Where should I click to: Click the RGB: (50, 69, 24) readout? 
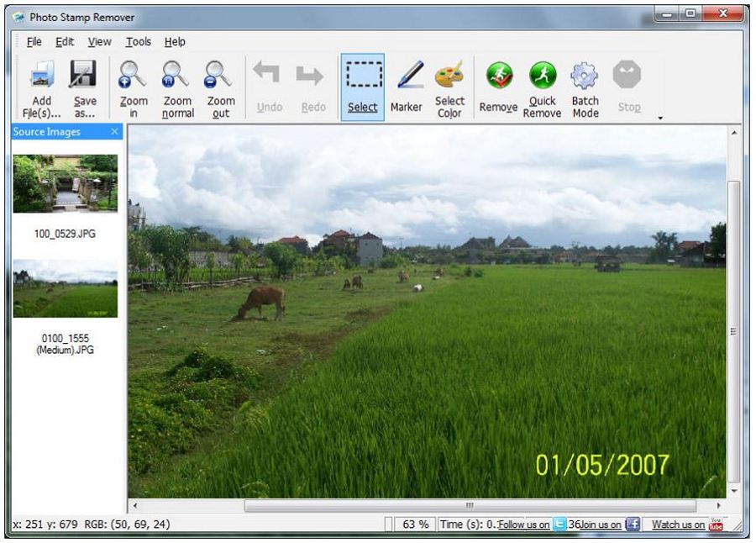tap(128, 525)
